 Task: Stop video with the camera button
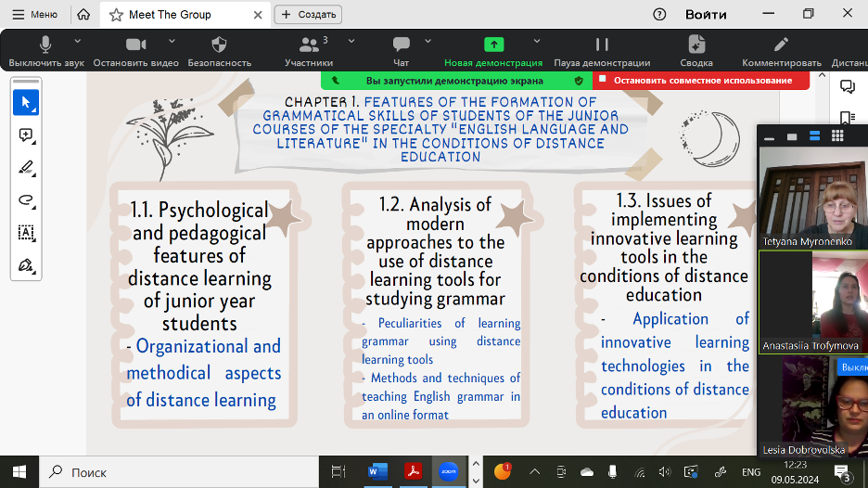[x=135, y=45]
